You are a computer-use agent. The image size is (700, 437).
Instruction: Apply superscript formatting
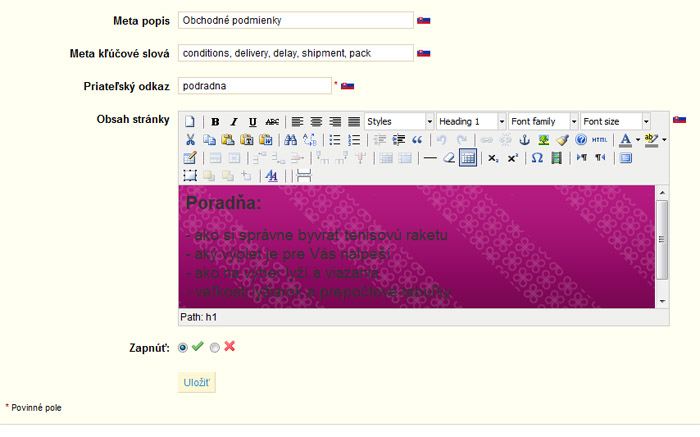click(512, 158)
